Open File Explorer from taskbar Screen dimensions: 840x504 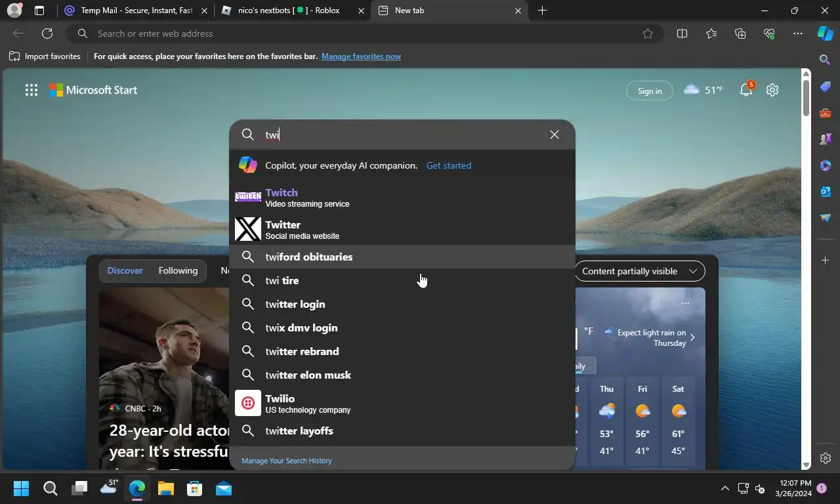coord(165,488)
